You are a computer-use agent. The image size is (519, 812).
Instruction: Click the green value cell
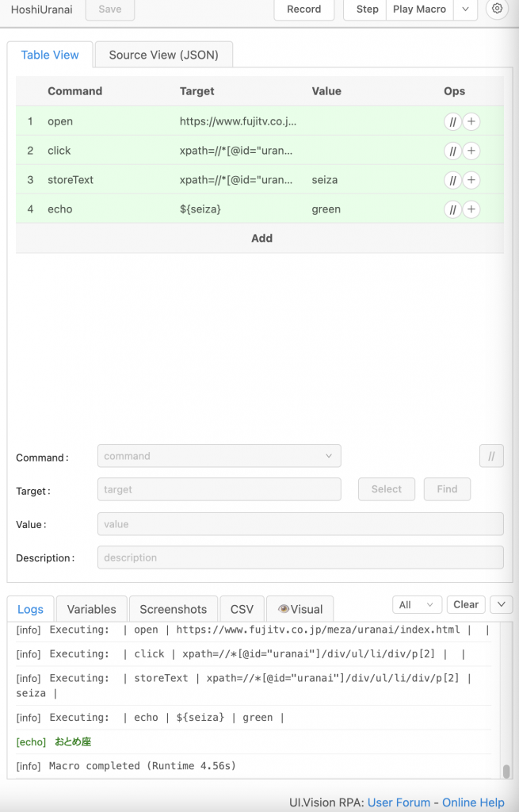point(326,209)
